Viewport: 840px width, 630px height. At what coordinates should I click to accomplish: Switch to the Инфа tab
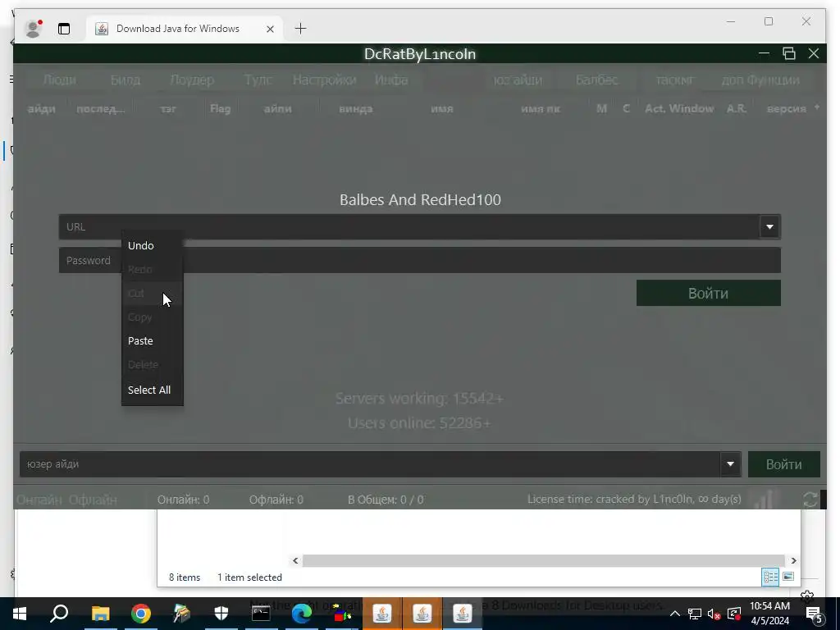tap(391, 80)
